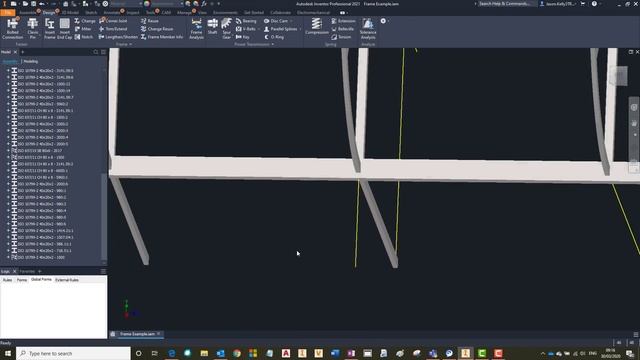This screenshot has width=640, height=360.
Task: Select the Lengthen/Shorten tool
Action: (118, 37)
